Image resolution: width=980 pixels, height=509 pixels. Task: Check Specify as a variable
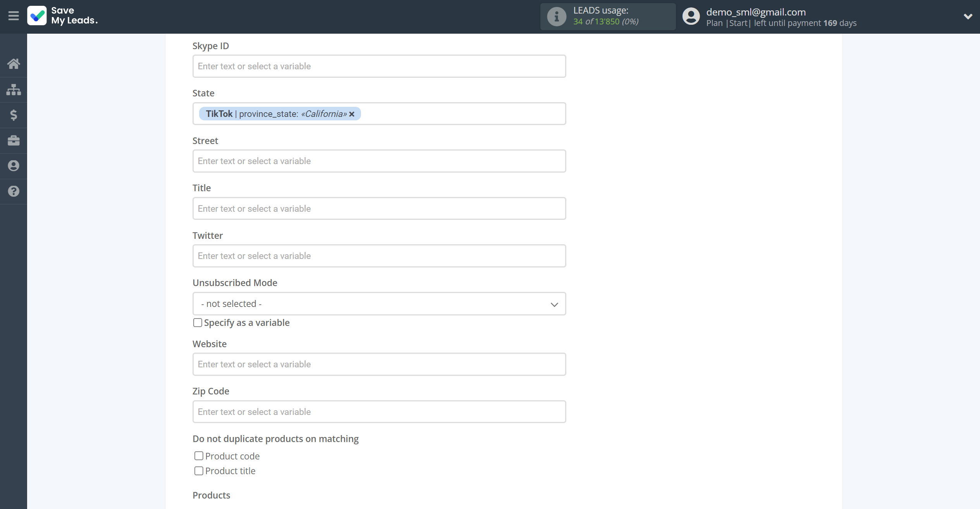tap(198, 323)
